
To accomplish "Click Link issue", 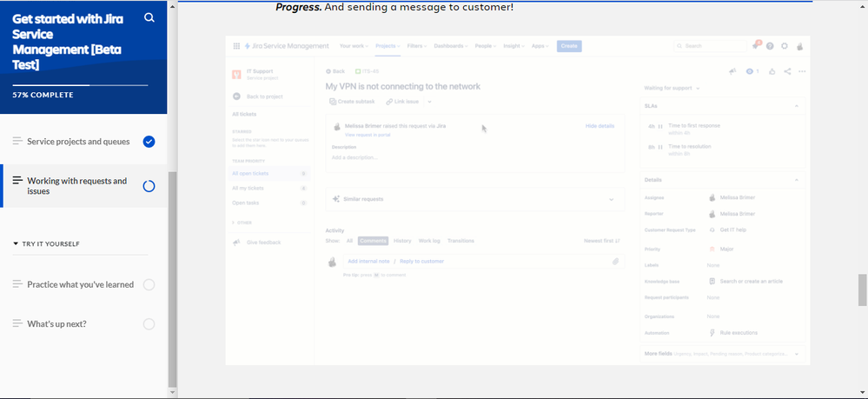I will click(x=402, y=102).
